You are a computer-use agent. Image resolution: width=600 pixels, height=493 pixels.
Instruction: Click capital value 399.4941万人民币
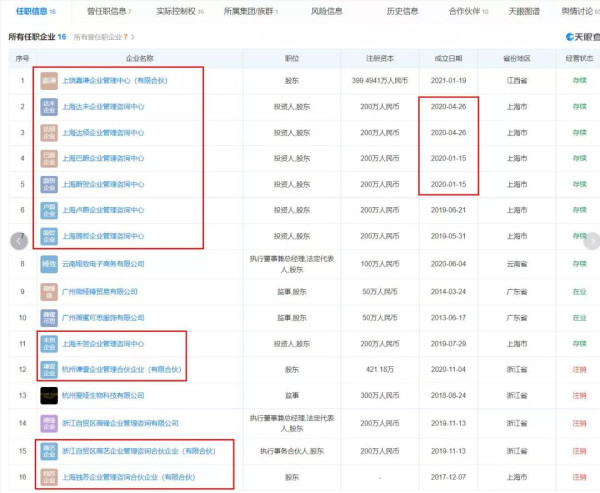click(380, 81)
